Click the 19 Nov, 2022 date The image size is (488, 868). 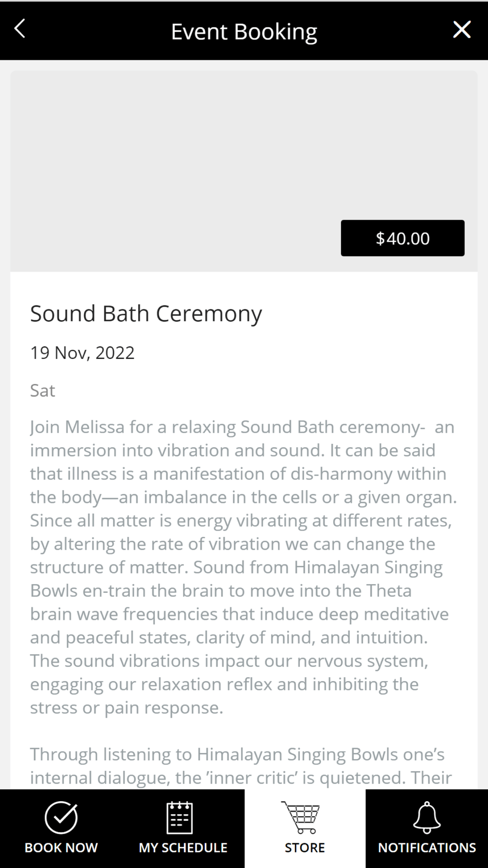tap(82, 353)
